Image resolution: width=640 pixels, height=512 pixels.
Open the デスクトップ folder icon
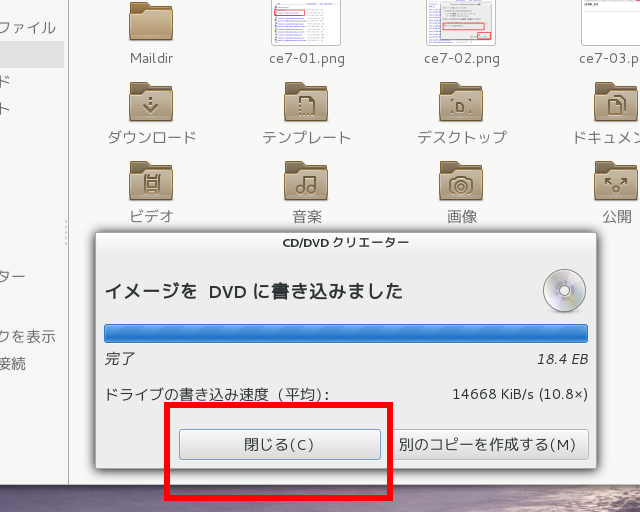[x=461, y=102]
